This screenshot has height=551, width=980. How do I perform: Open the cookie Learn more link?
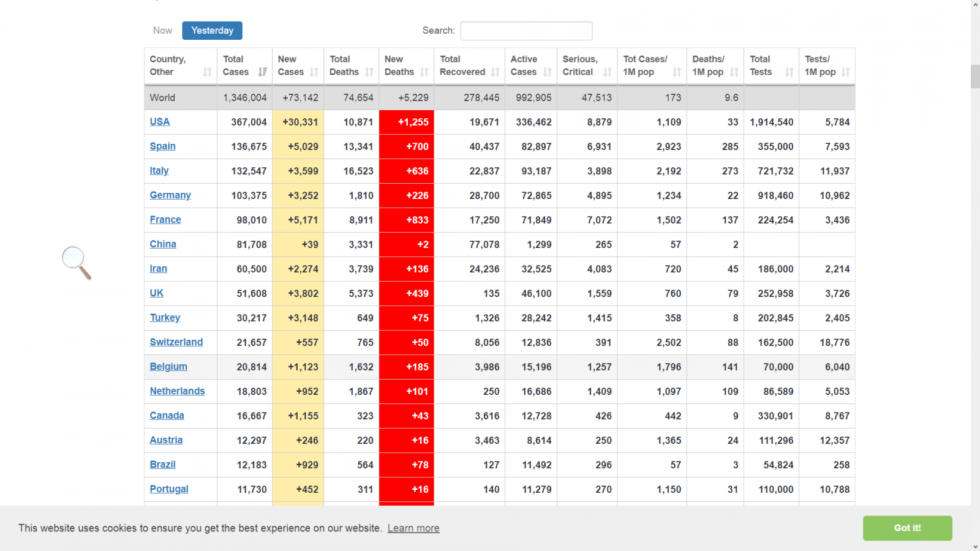click(413, 528)
